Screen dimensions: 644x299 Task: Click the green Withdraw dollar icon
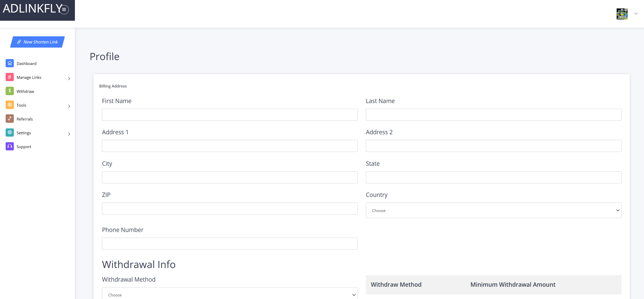coord(10,91)
